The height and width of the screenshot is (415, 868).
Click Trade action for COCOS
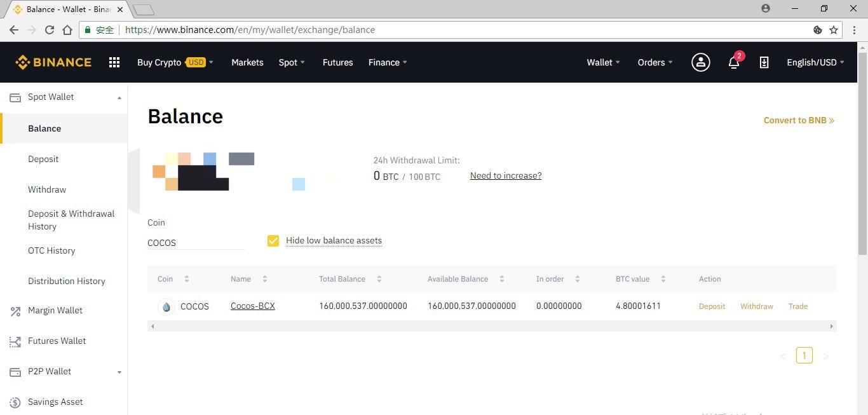tap(798, 306)
